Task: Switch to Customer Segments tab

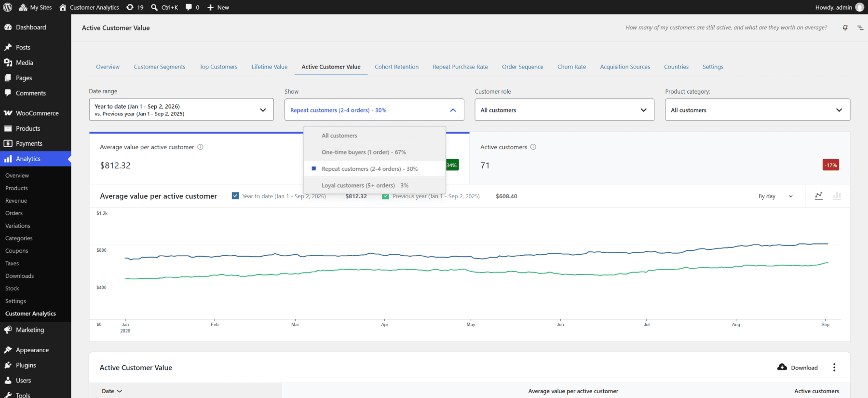Action: pyautogui.click(x=160, y=67)
